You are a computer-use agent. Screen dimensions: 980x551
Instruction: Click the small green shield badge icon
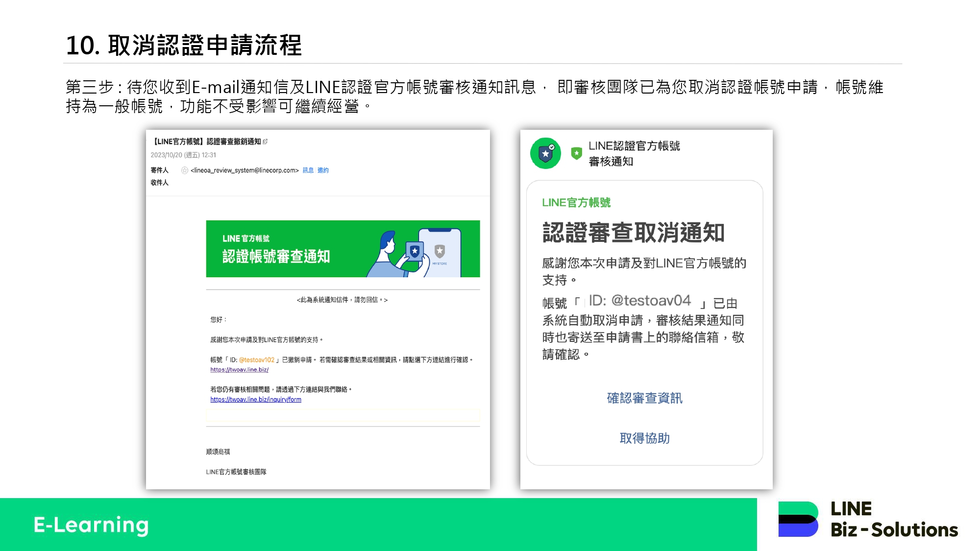576,153
